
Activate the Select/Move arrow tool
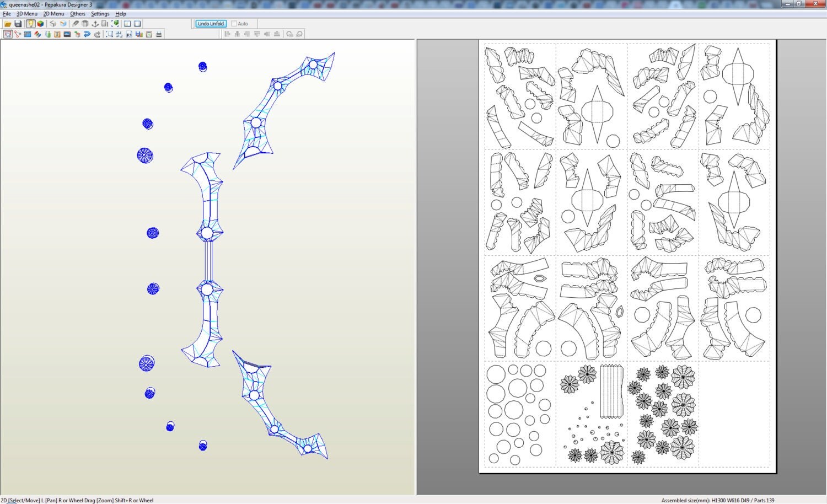pos(8,34)
